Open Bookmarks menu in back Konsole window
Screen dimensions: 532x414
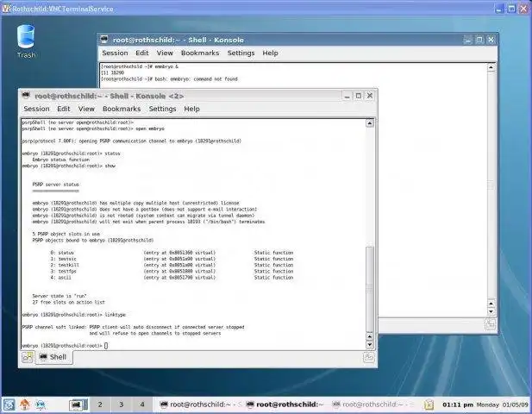(x=200, y=53)
